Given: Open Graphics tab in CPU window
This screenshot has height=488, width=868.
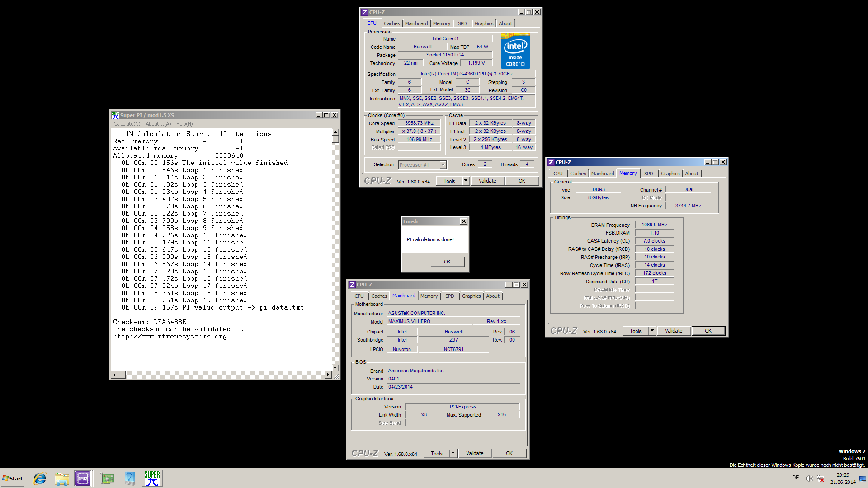Looking at the screenshot, I should pyautogui.click(x=484, y=23).
